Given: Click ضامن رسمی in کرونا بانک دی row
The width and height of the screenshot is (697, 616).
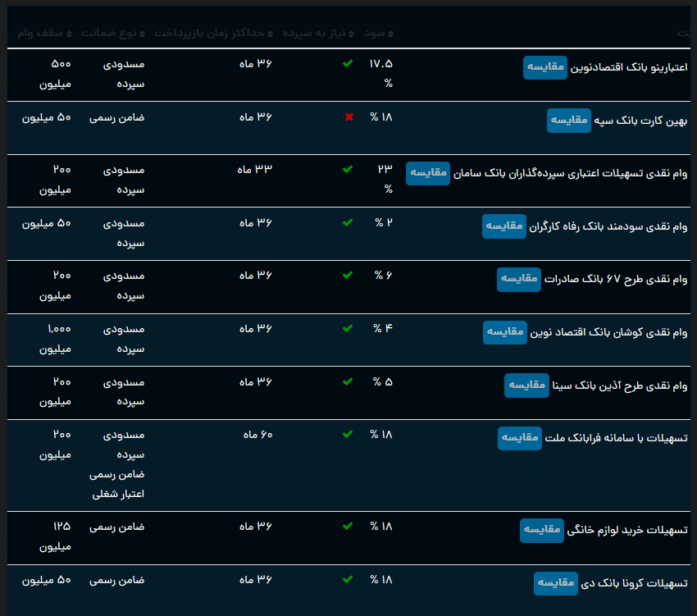Looking at the screenshot, I should (x=117, y=580).
